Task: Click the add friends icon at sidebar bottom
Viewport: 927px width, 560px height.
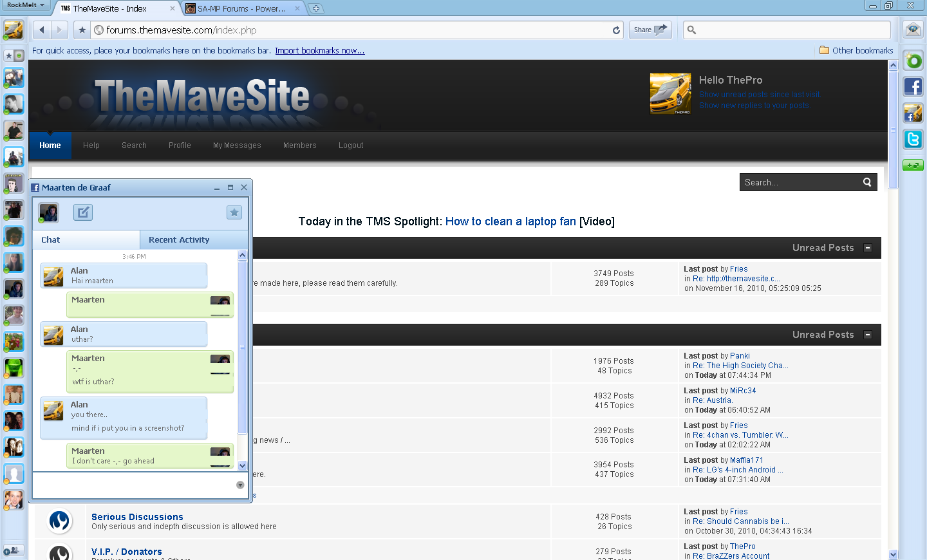Action: tap(14, 551)
